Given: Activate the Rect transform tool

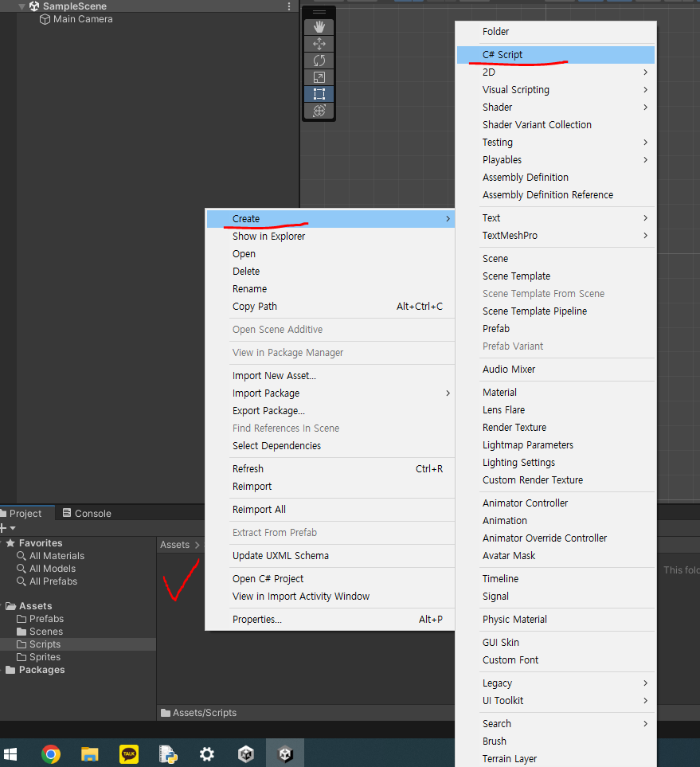Looking at the screenshot, I should pos(319,94).
